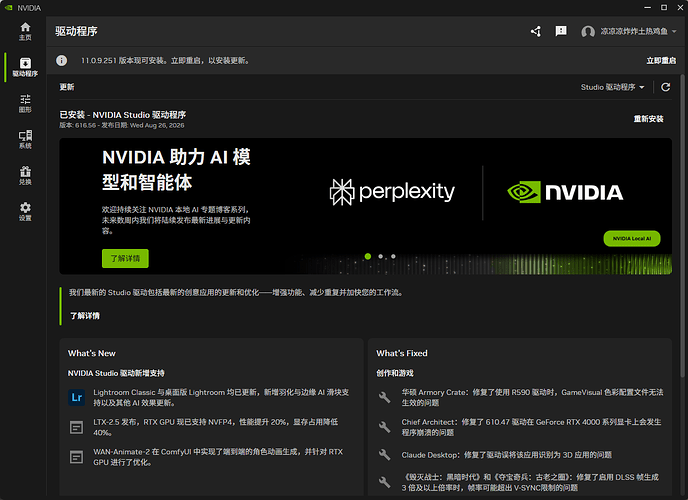688x500 pixels.
Task: Click the Claude Desktop fix description
Action: (x=506, y=455)
